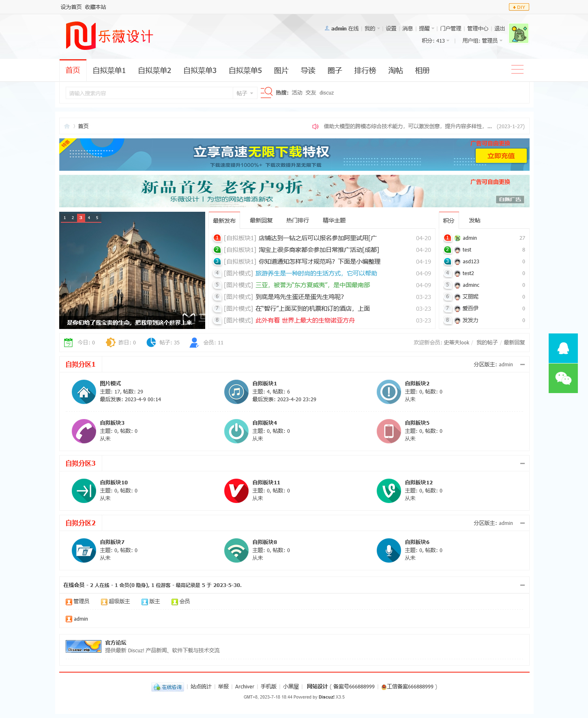Open the 排行榜 navigation menu item

[x=365, y=71]
